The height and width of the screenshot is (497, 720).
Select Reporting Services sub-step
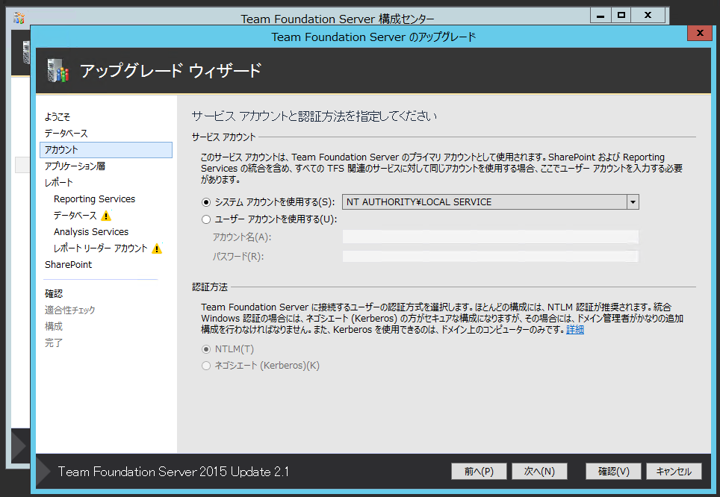95,199
